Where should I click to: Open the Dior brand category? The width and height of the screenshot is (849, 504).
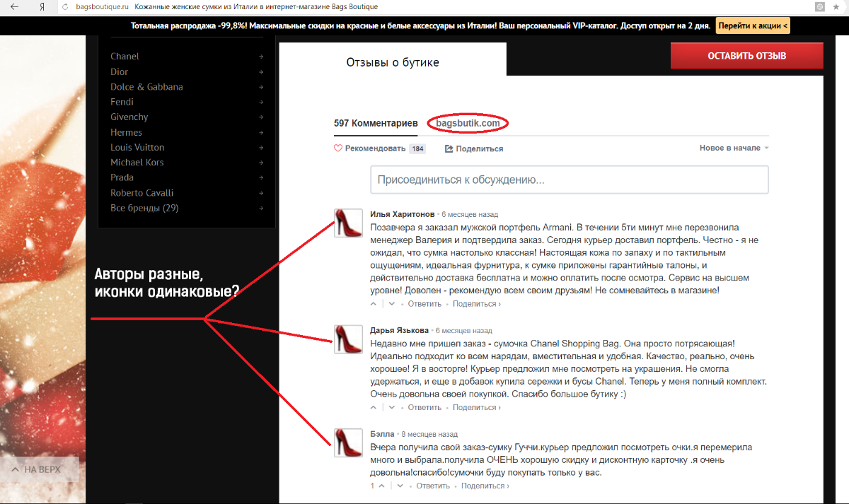pos(120,72)
